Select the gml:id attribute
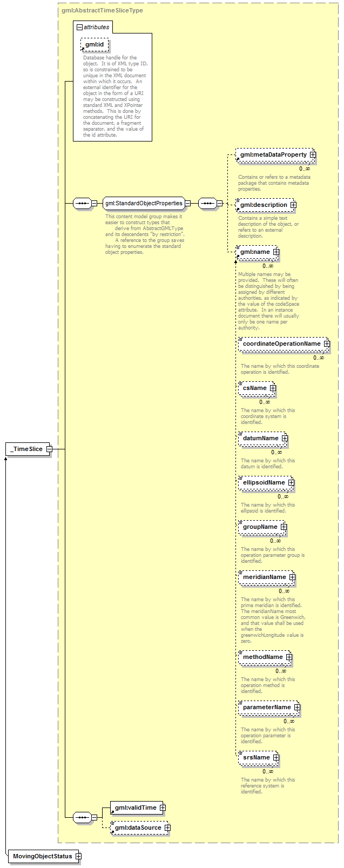Screen dimensions: 344x868 (95, 44)
